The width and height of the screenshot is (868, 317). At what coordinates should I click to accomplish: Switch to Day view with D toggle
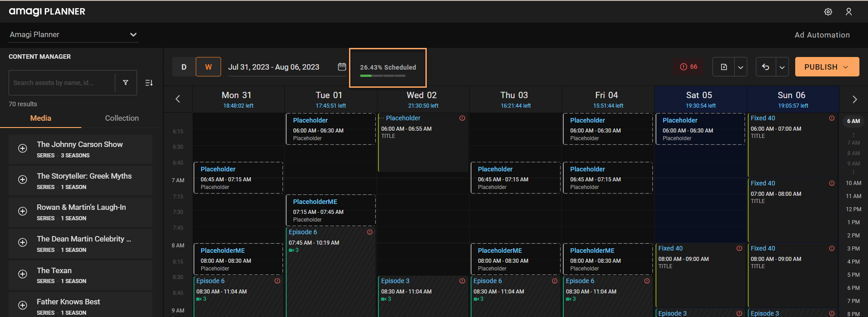click(184, 67)
